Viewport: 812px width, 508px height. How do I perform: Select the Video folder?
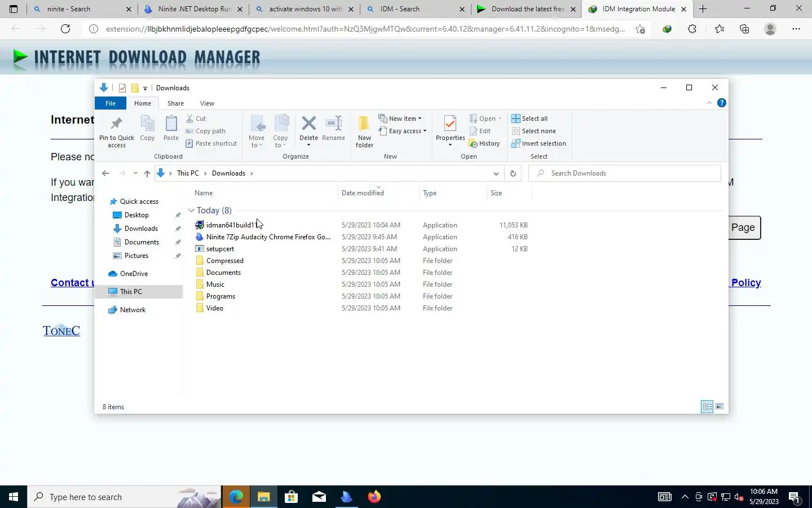(209, 308)
